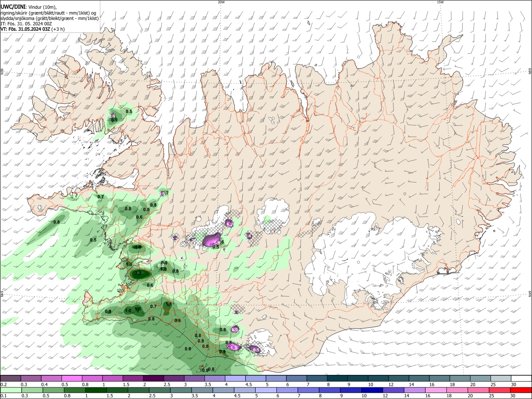
Task: Click the header line reading slydda/snjókoma
Action: 49,18
